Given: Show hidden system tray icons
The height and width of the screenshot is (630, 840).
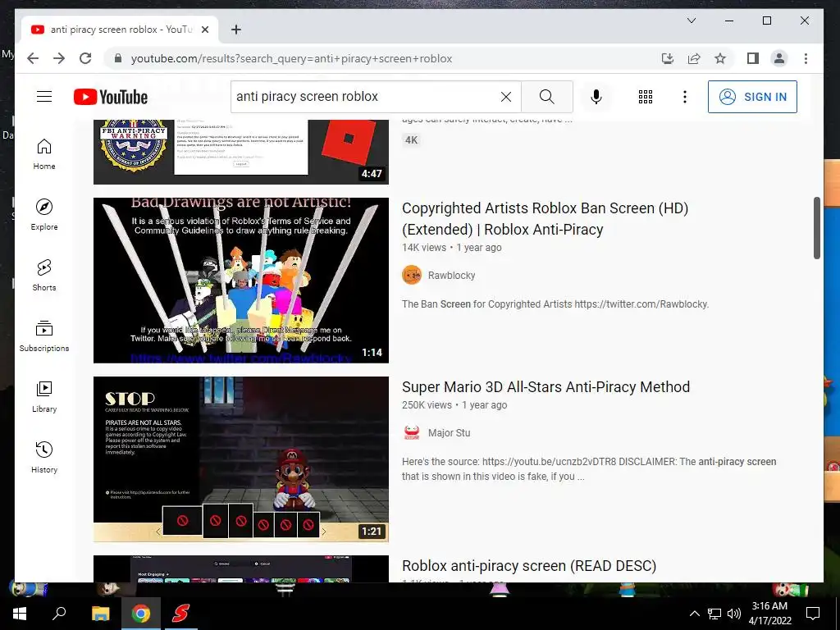Looking at the screenshot, I should point(694,614).
